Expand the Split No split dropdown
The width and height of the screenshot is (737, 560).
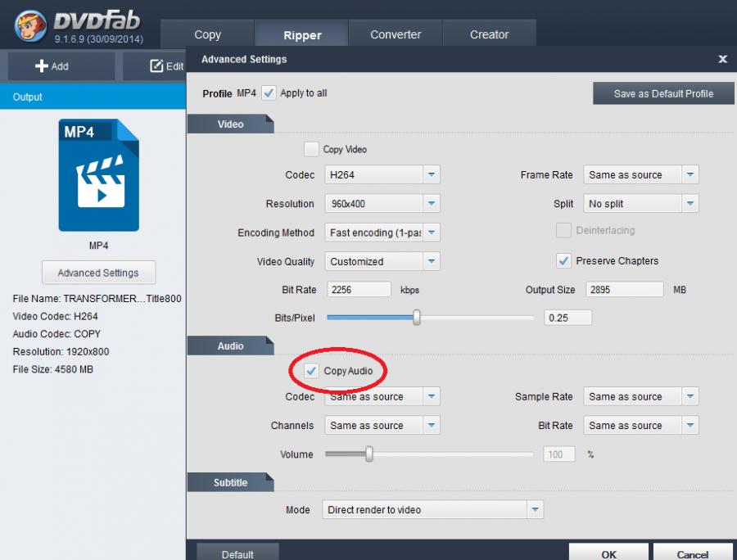point(641,203)
